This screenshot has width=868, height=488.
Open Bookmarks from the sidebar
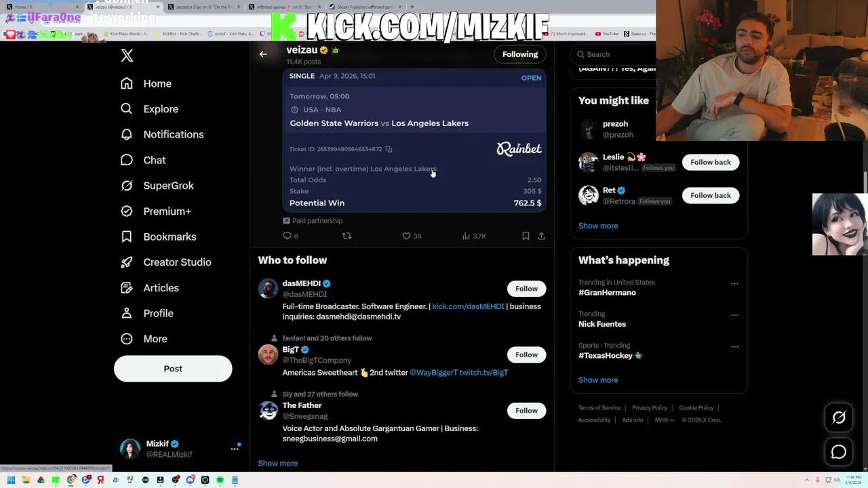tap(158, 237)
